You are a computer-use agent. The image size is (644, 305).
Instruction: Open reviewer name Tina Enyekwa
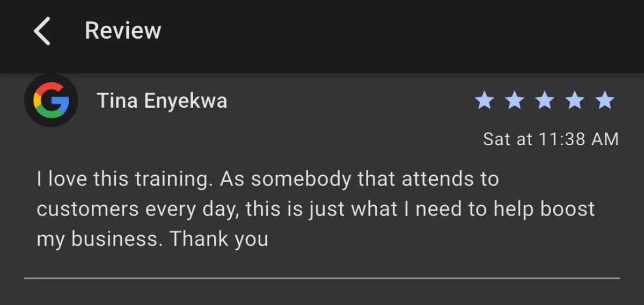tap(162, 101)
